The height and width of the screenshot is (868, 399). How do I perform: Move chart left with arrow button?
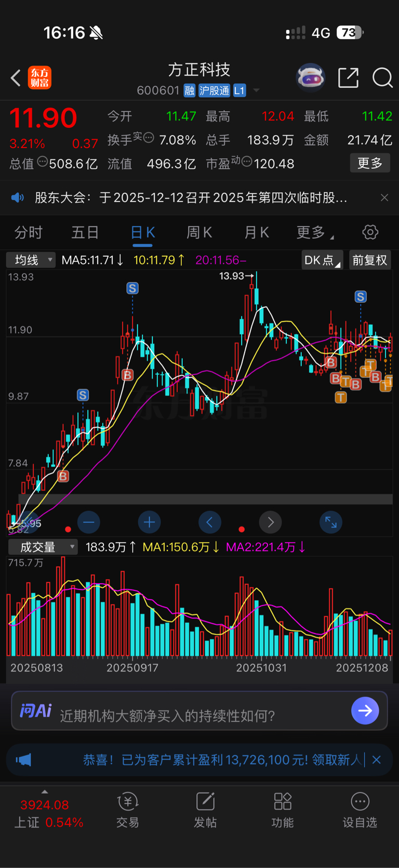tap(210, 522)
